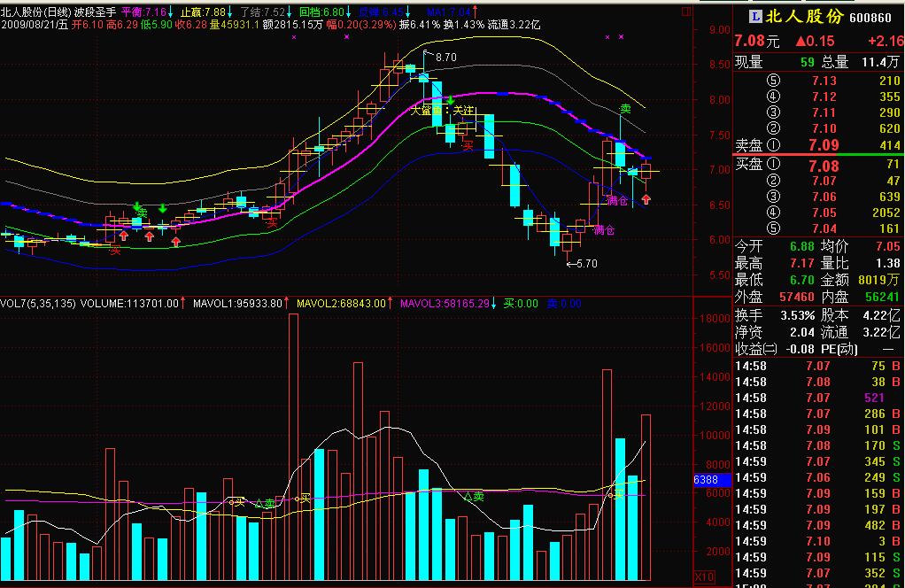The height and width of the screenshot is (588, 905).
Task: Click the 外盘 57460 value
Action: pos(796,297)
